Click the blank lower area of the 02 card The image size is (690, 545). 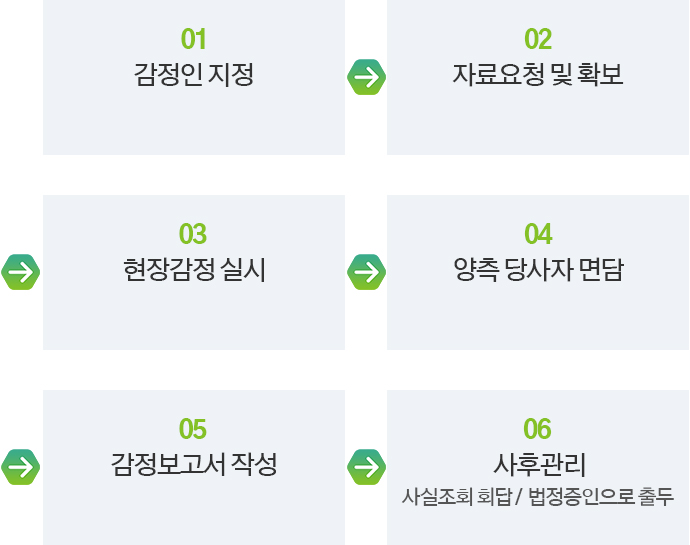[x=538, y=125]
